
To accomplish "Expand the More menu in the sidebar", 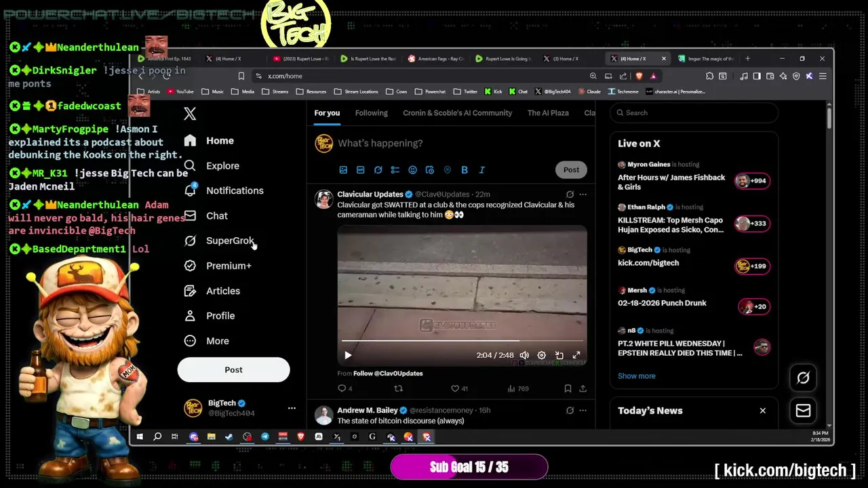I will (x=207, y=341).
